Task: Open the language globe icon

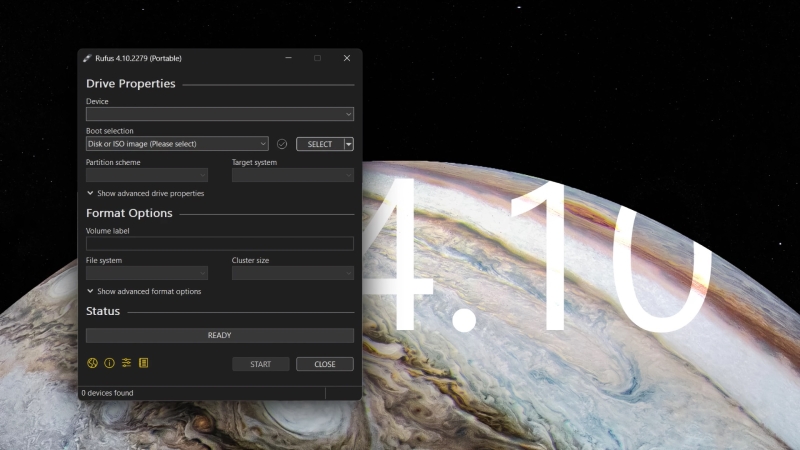Action: (93, 363)
